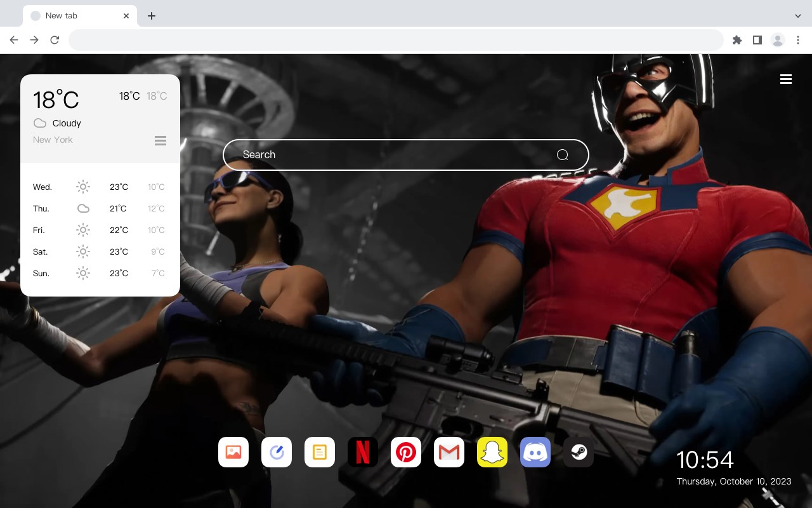
Task: Open the Snapchat shortcut icon
Action: (492, 452)
